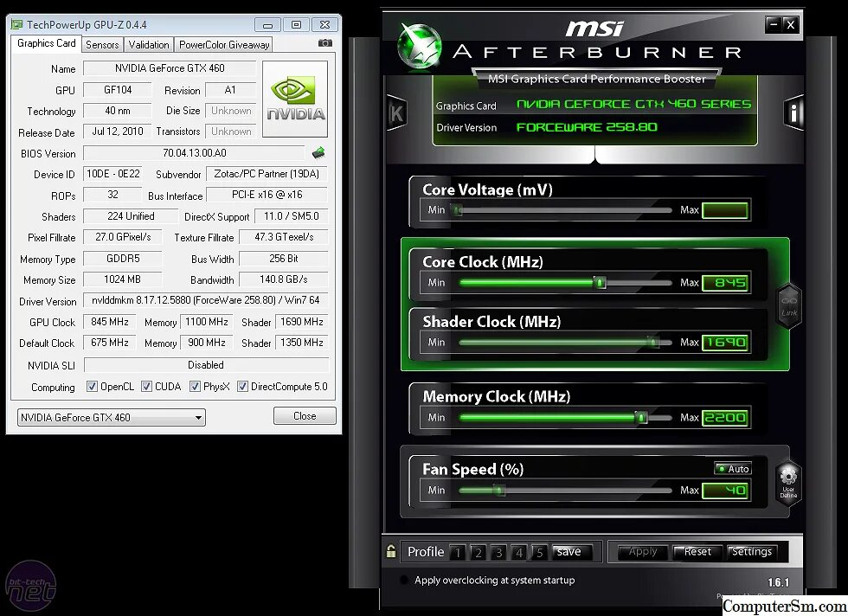Screen dimensions: 848x616
Task: Take GPU-Z screenshot with camera icon
Action: pyautogui.click(x=325, y=42)
